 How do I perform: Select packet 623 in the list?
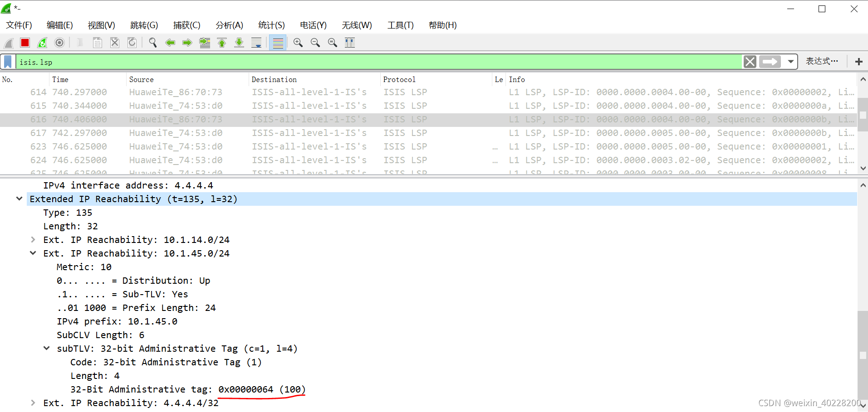(428, 146)
